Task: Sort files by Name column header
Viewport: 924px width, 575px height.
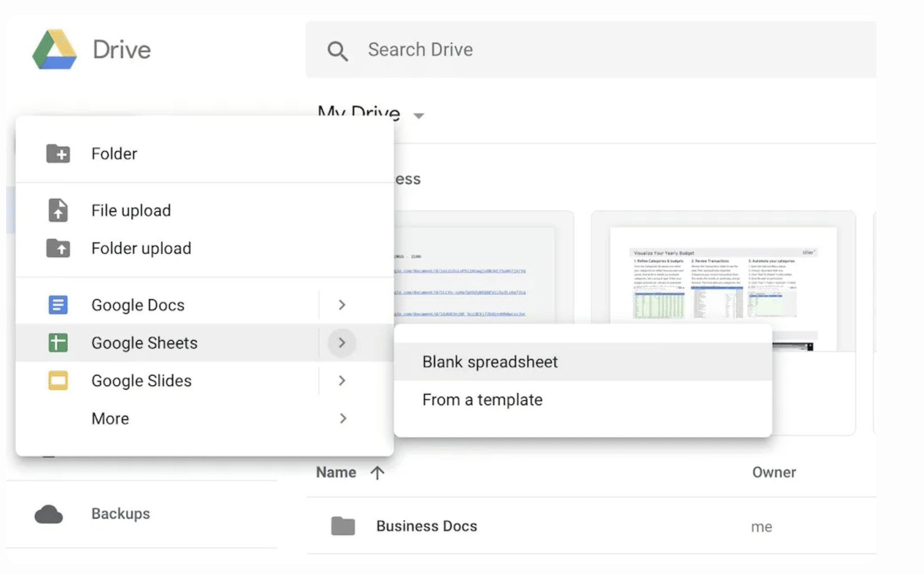Action: coord(336,472)
